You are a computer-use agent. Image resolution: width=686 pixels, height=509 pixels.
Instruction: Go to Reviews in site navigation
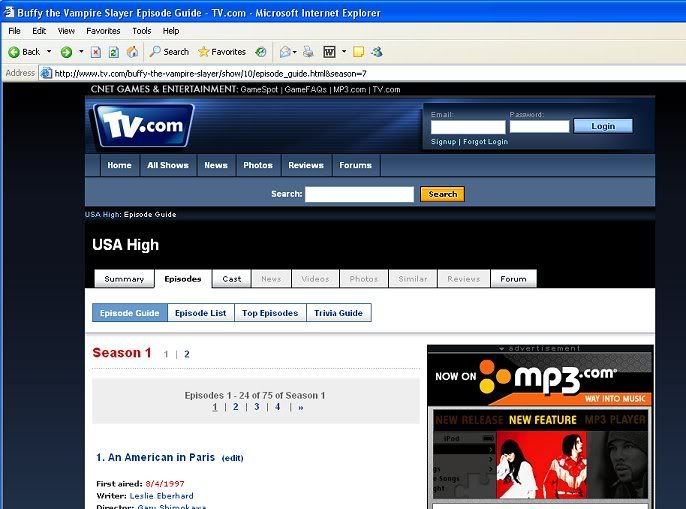pyautogui.click(x=306, y=165)
